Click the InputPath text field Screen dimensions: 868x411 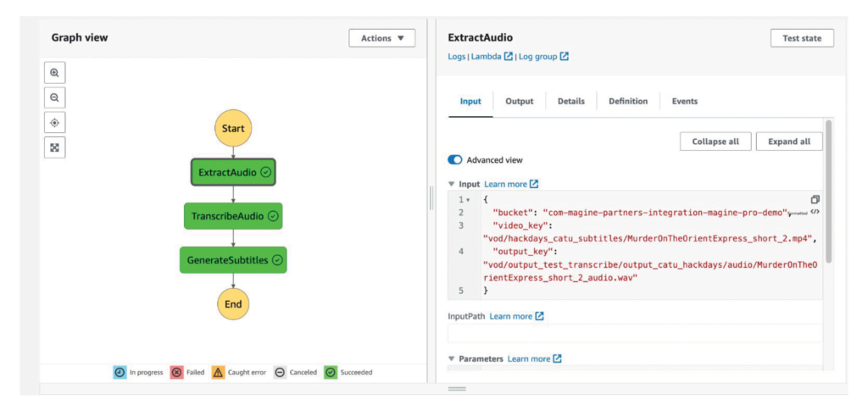pos(634,333)
